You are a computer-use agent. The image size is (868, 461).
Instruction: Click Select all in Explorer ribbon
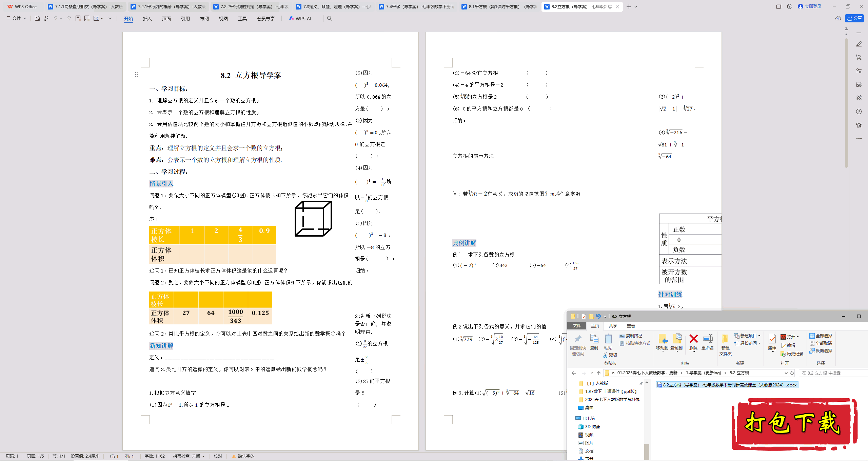tap(821, 336)
